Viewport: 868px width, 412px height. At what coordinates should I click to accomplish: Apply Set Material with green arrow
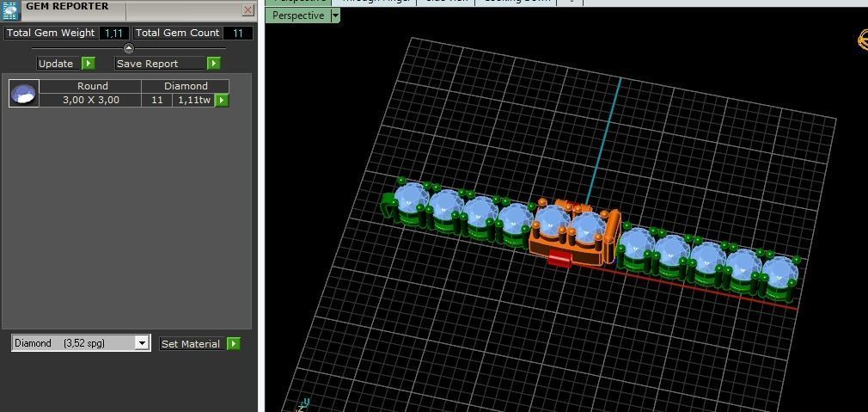[234, 344]
